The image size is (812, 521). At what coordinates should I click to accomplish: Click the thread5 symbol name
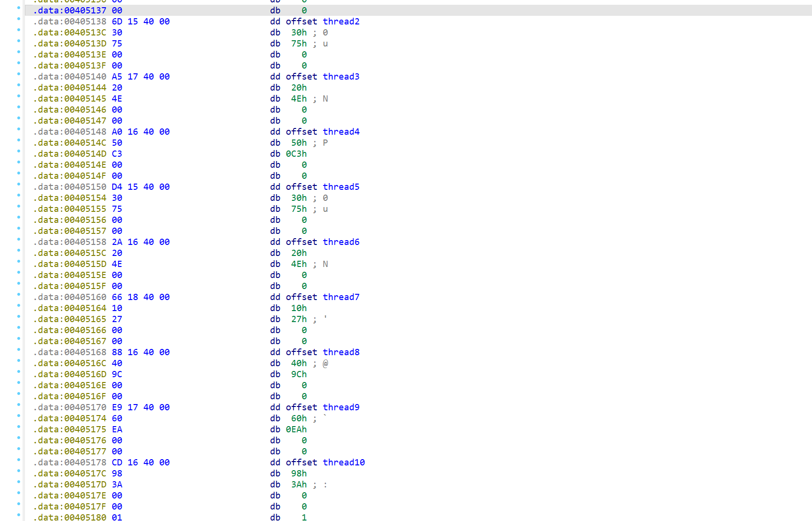click(341, 187)
